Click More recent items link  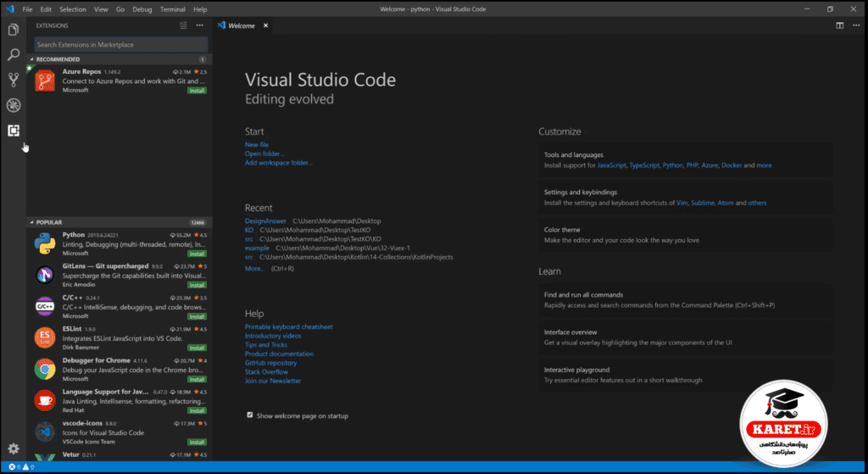[254, 269]
